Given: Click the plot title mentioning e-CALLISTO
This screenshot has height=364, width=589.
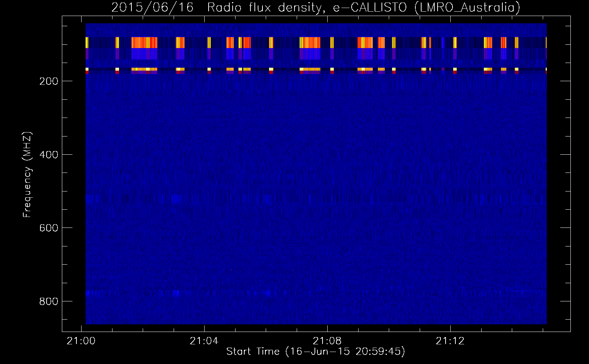Looking at the screenshot, I should pyautogui.click(x=316, y=8).
